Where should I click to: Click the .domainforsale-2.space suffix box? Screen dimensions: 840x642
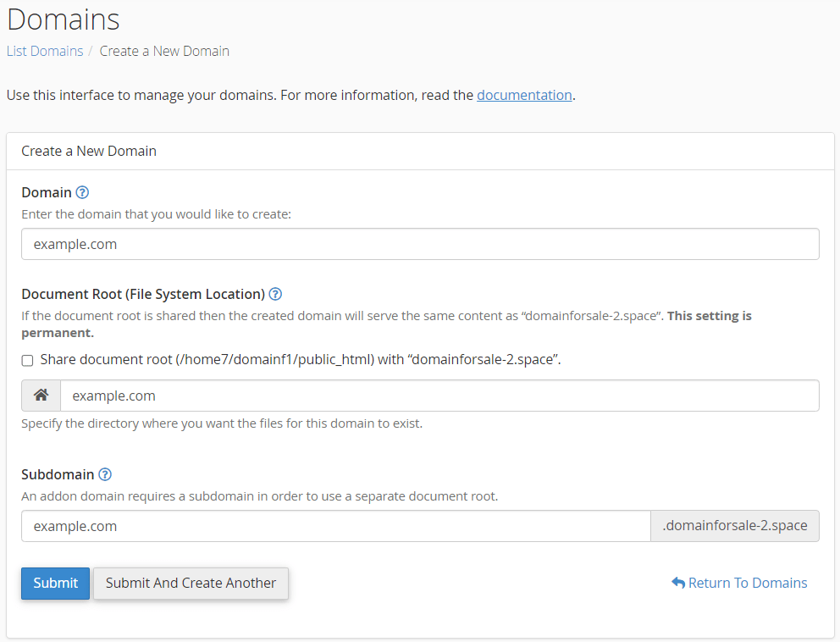(735, 526)
